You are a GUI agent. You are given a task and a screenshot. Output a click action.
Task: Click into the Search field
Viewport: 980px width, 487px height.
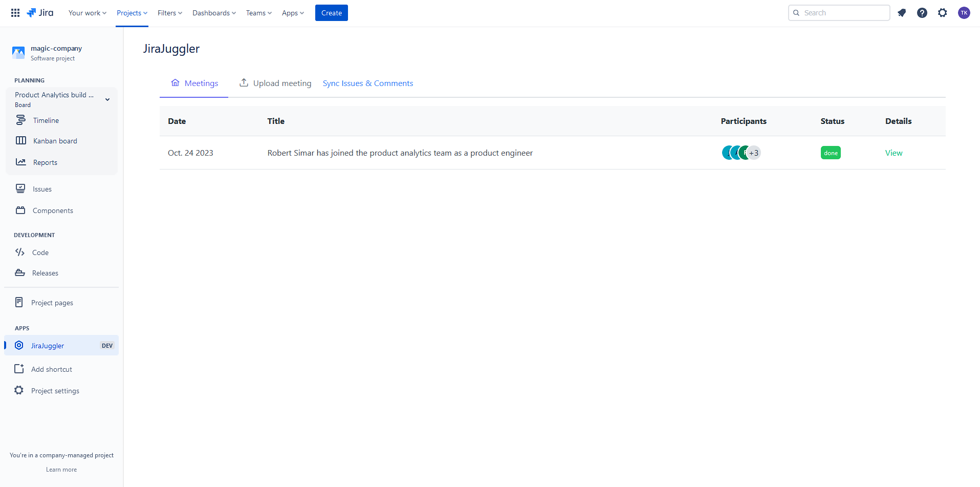[839, 13]
